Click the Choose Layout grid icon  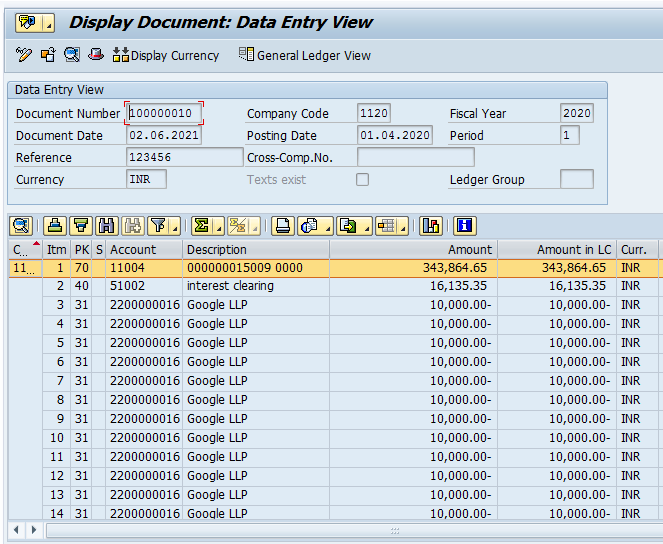(386, 226)
